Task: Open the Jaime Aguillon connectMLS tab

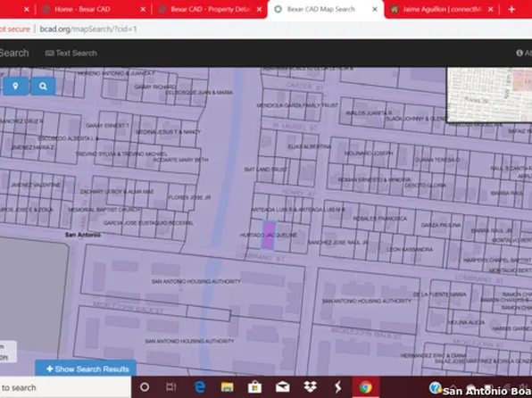Action: (x=441, y=9)
